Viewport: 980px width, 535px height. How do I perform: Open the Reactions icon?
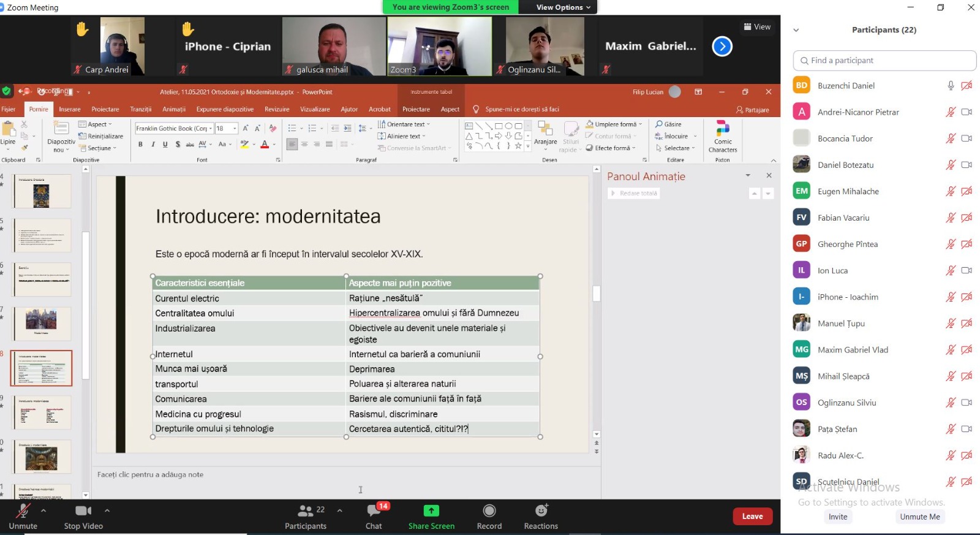pos(541,511)
